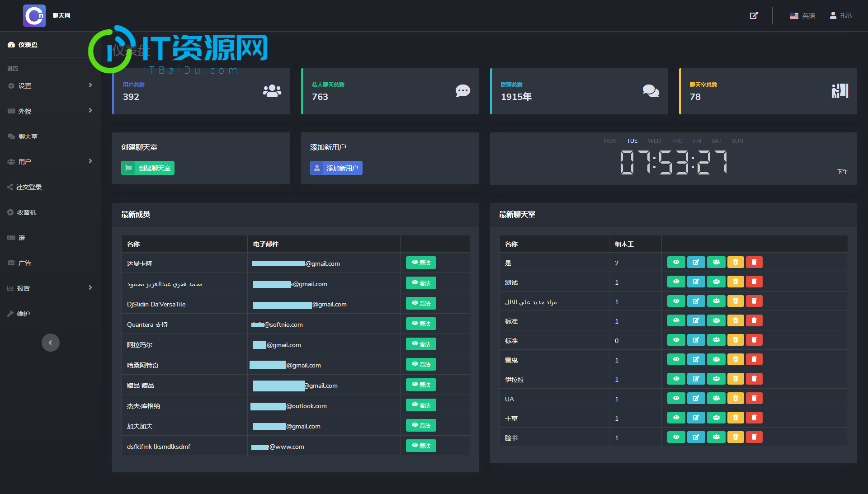868x494 pixels.
Task: Delete the 脸书 chat room
Action: [x=754, y=437]
